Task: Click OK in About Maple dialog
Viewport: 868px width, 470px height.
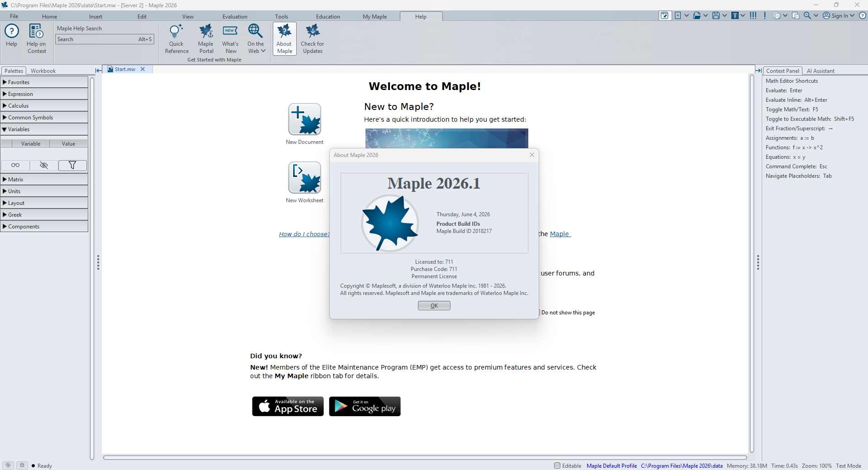Action: point(434,306)
